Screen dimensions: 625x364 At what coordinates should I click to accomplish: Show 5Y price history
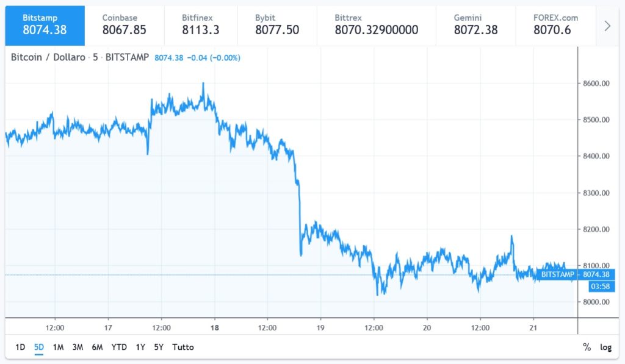pyautogui.click(x=159, y=347)
